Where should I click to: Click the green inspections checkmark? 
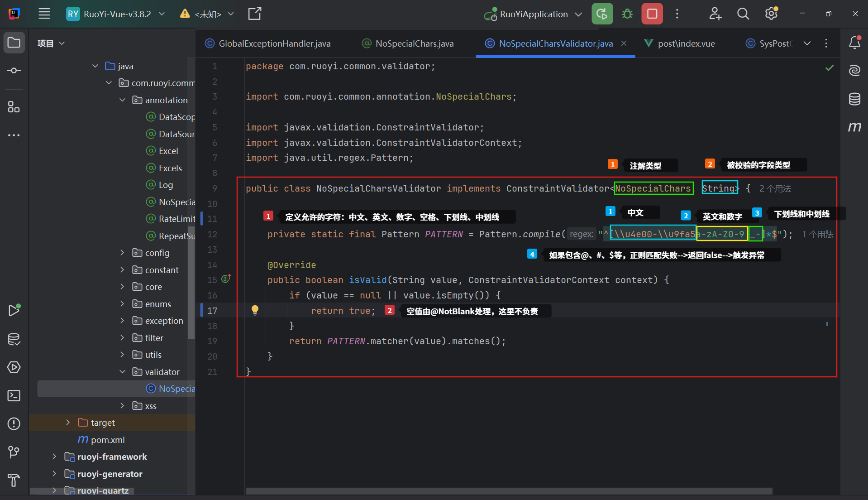click(830, 68)
